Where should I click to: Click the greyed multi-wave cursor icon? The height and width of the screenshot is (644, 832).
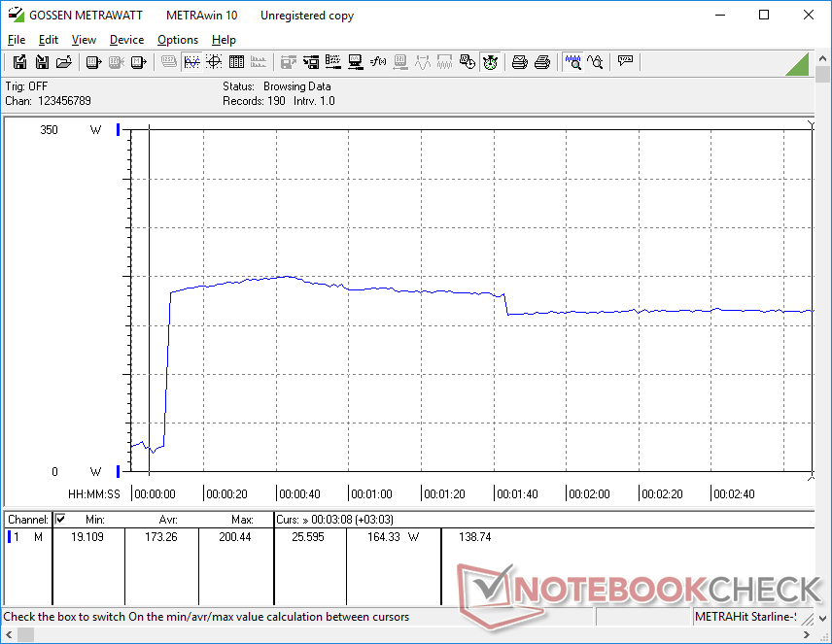coord(444,62)
